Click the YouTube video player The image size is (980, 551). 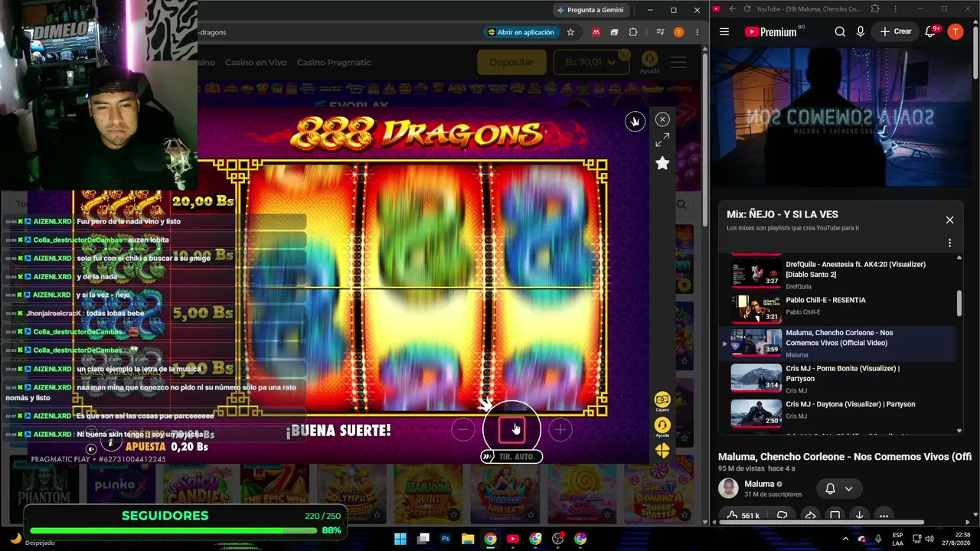841,117
